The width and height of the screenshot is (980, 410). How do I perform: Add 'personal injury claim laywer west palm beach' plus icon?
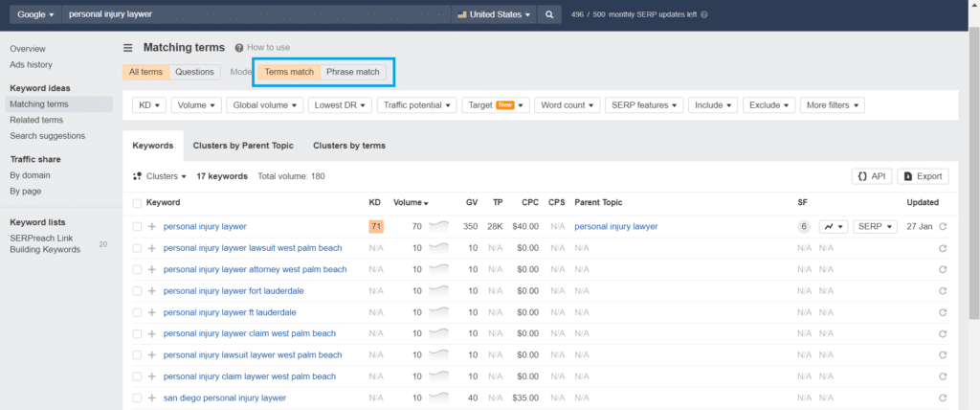[x=152, y=376]
